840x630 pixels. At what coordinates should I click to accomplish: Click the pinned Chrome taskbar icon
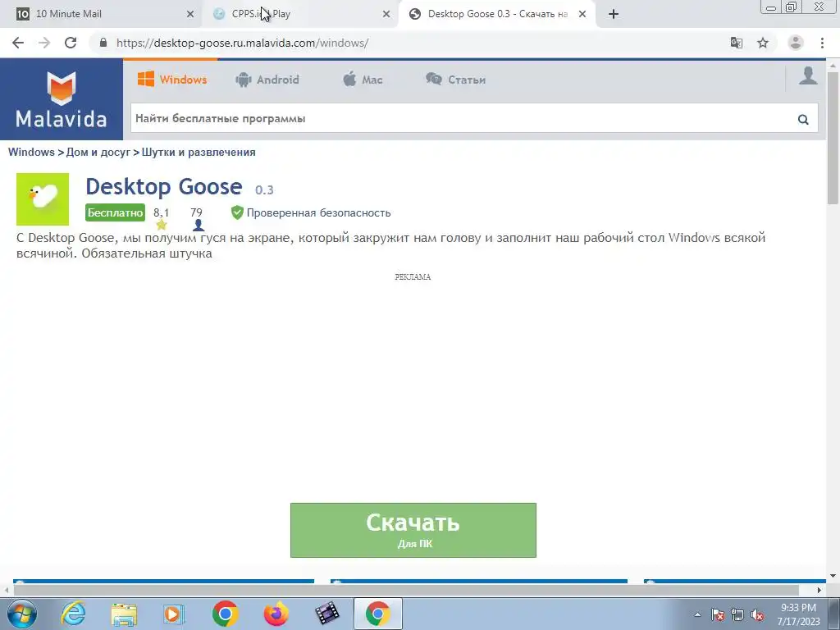pyautogui.click(x=225, y=614)
